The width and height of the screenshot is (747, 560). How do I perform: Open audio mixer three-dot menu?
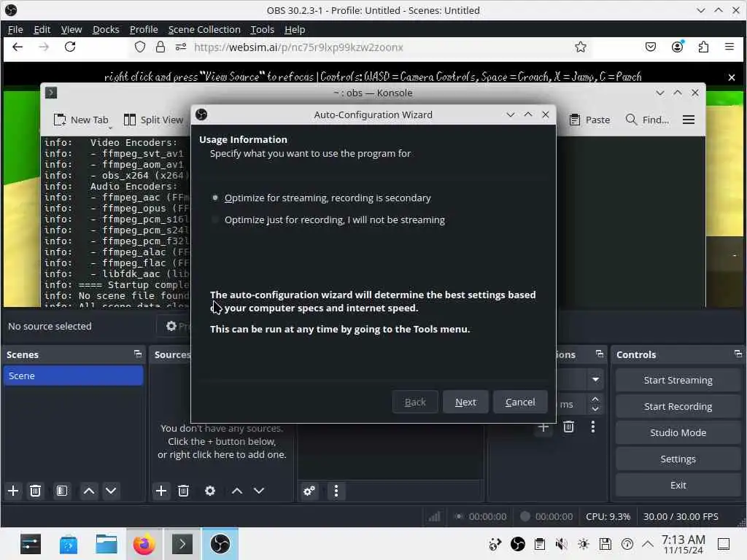point(336,491)
